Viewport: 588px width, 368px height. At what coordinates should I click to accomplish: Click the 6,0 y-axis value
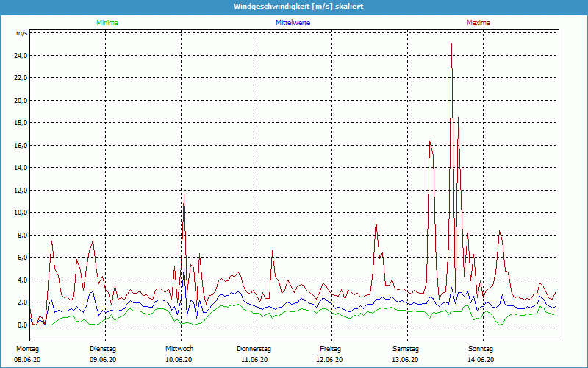pyautogui.click(x=23, y=258)
